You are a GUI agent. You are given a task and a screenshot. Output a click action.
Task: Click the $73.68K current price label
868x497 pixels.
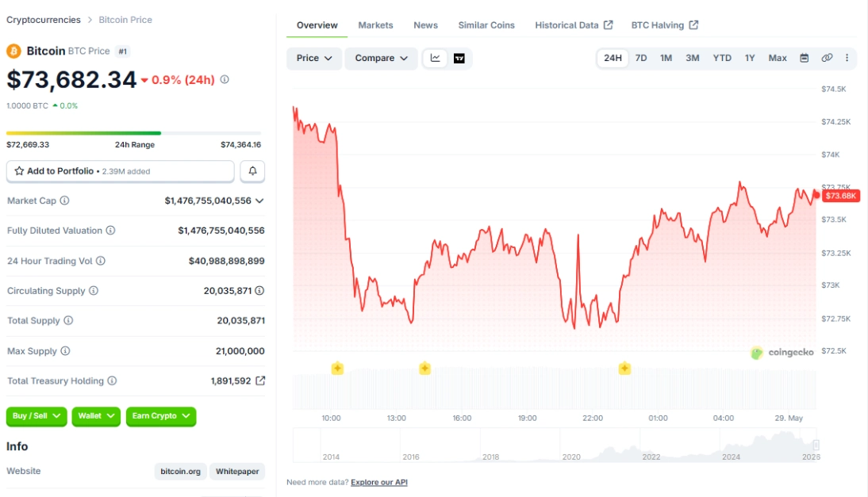(x=841, y=196)
